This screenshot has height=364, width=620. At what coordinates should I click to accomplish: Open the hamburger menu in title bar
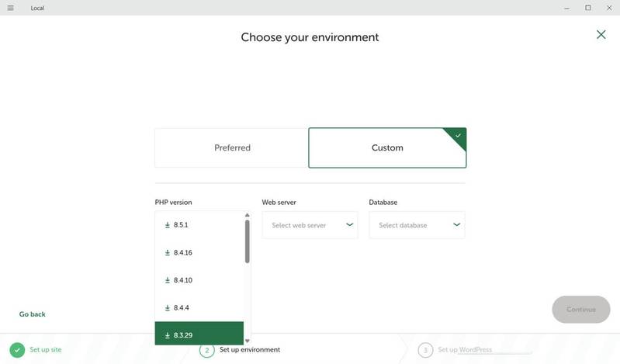tap(11, 8)
